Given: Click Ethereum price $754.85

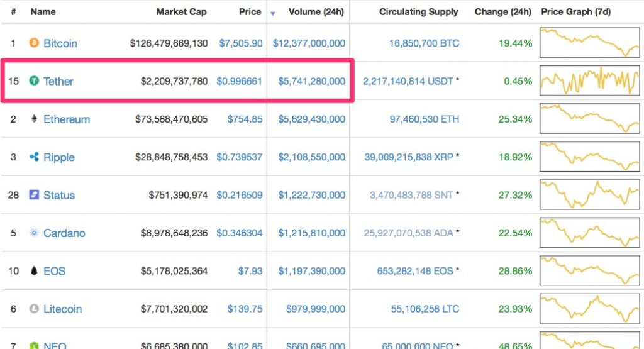Looking at the screenshot, I should [245, 119].
